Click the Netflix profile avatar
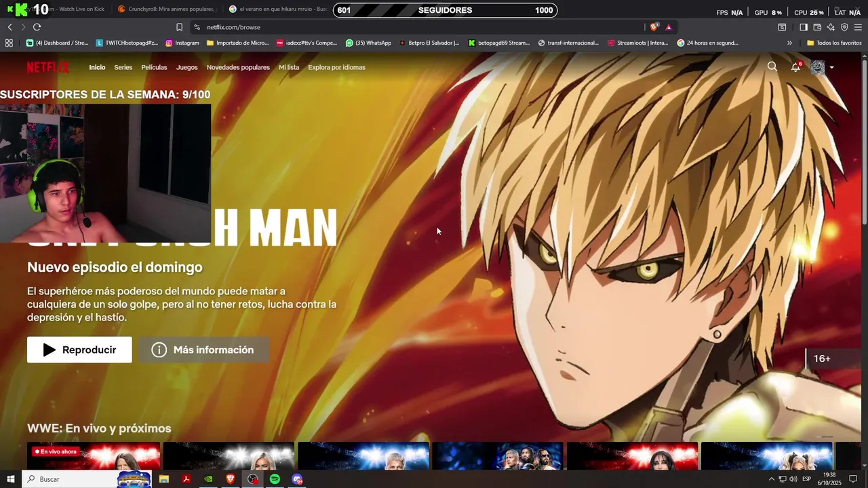Image resolution: width=868 pixels, height=488 pixels. point(818,67)
